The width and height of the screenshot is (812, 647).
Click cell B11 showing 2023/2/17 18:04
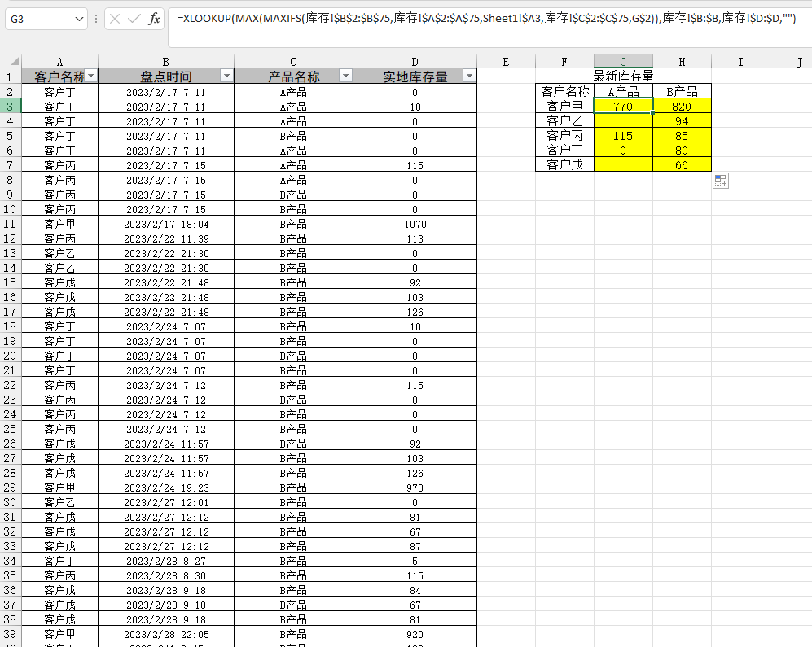click(x=165, y=224)
